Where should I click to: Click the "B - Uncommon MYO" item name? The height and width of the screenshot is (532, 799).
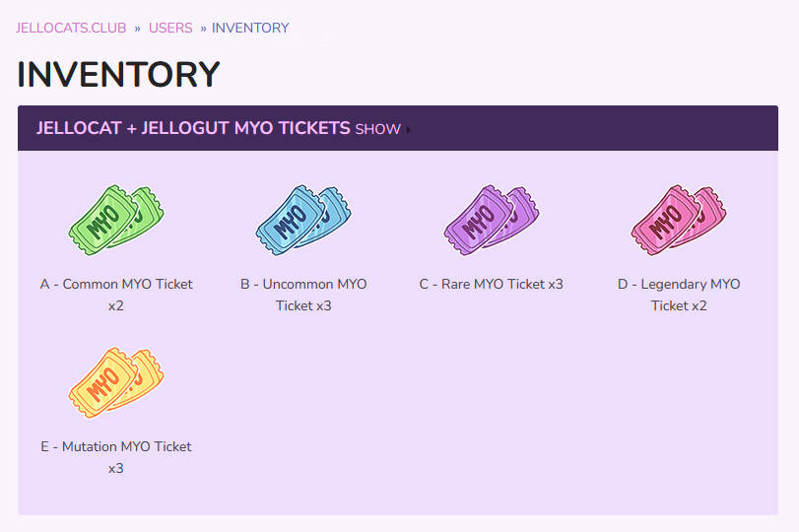pos(303,284)
